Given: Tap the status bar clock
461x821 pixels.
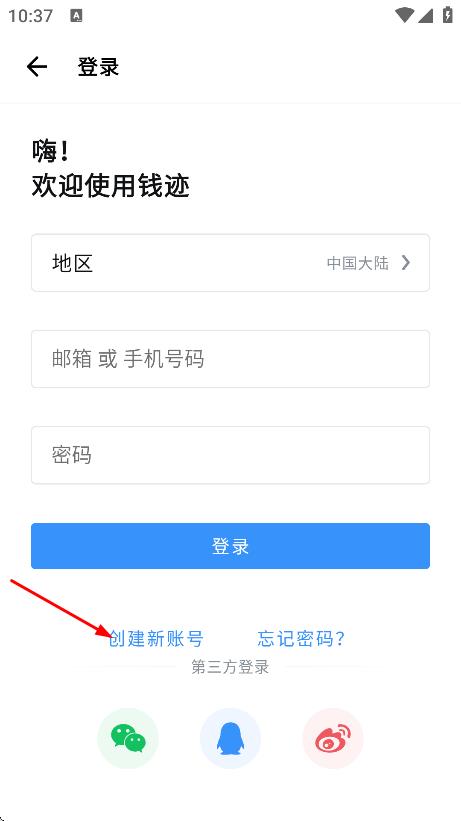Looking at the screenshot, I should 30,16.
